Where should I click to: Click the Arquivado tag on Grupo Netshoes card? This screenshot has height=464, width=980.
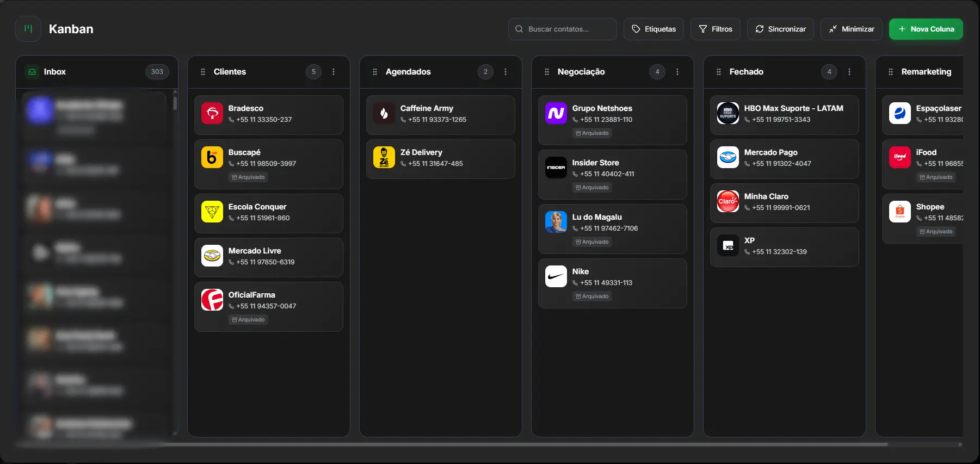(592, 133)
